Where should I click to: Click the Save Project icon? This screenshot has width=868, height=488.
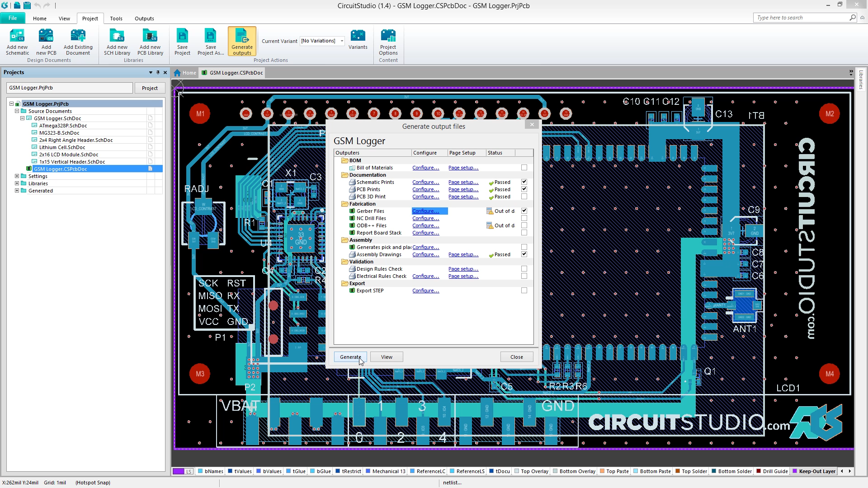(182, 36)
